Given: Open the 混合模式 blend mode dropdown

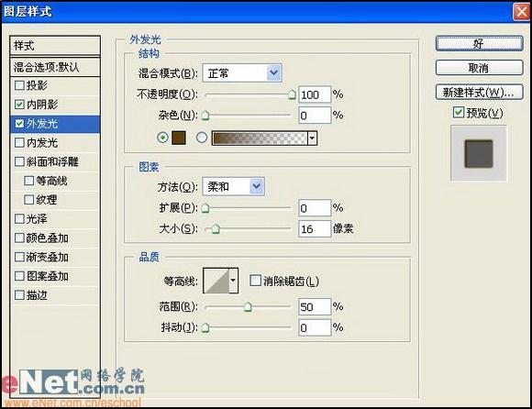Looking at the screenshot, I should [274, 73].
